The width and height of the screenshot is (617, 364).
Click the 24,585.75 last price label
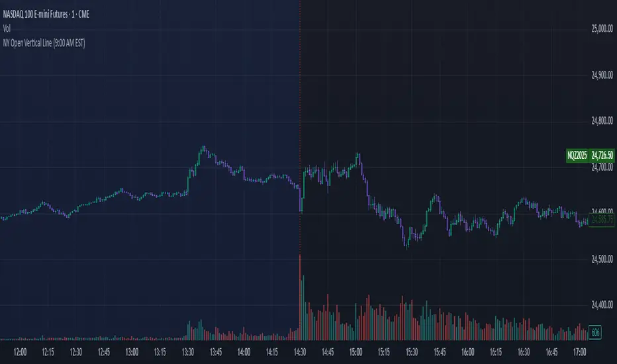(x=602, y=220)
